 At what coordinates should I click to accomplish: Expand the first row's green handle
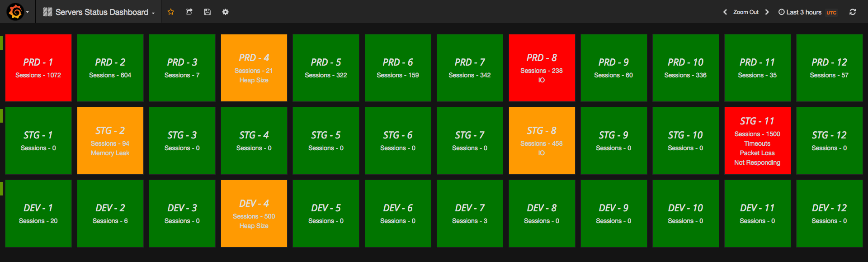pos(1,43)
